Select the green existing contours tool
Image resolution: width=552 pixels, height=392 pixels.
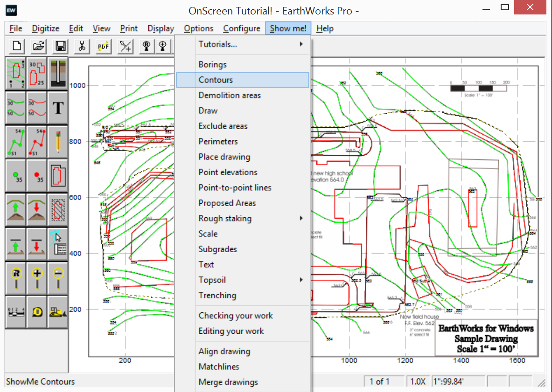[16, 108]
